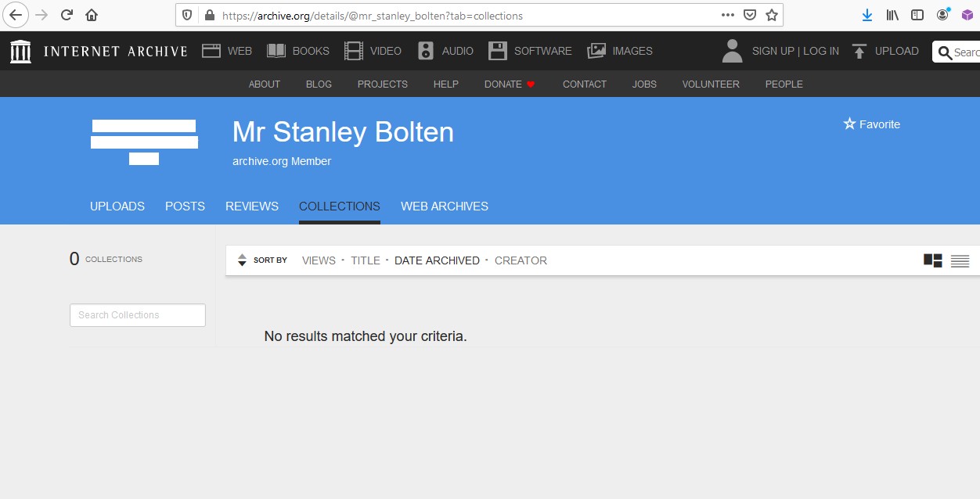This screenshot has width=980, height=499.
Task: Open the Firefox account avatar icon
Action: point(942,15)
